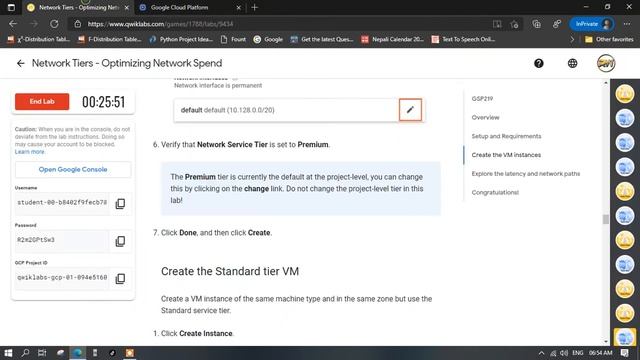The height and width of the screenshot is (360, 640).
Task: Open the Google bookmark
Action: (x=268, y=40)
